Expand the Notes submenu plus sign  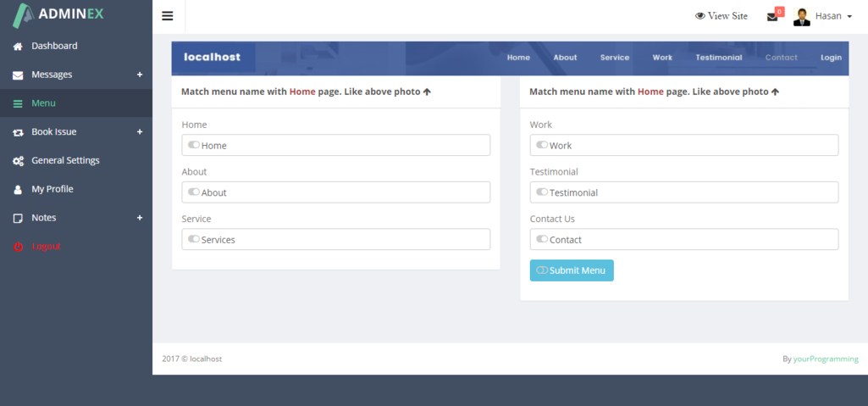140,218
